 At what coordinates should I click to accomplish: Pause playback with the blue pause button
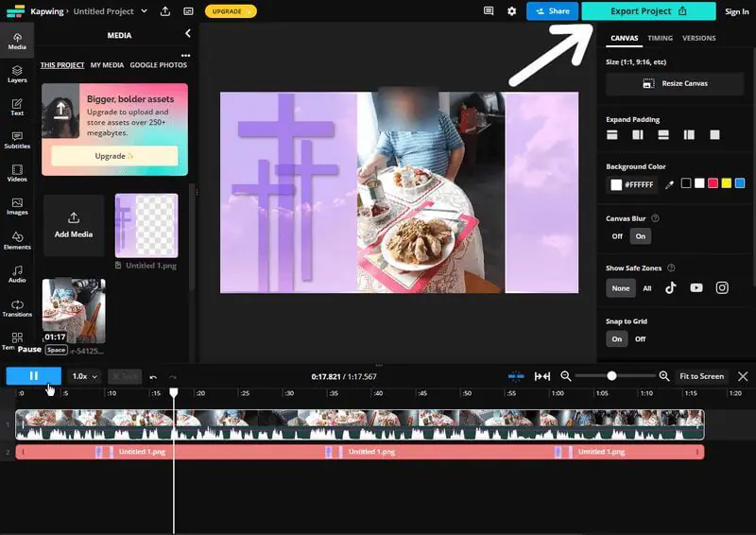coord(34,376)
